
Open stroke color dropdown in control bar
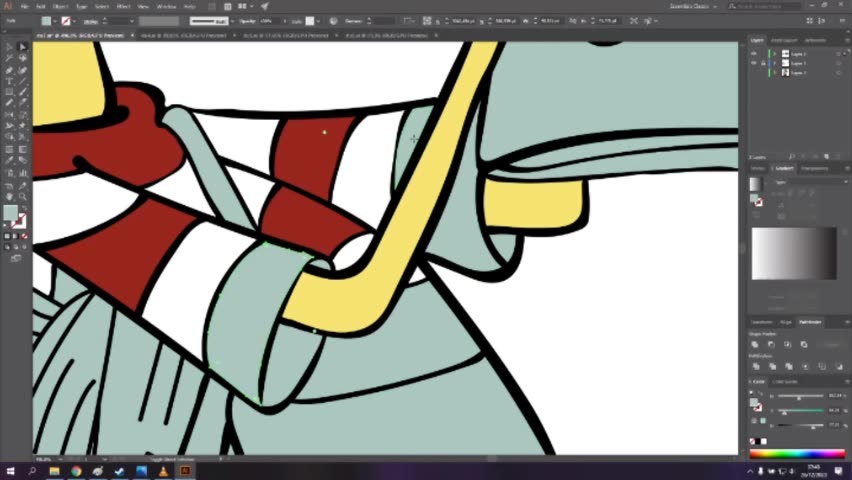click(x=74, y=21)
